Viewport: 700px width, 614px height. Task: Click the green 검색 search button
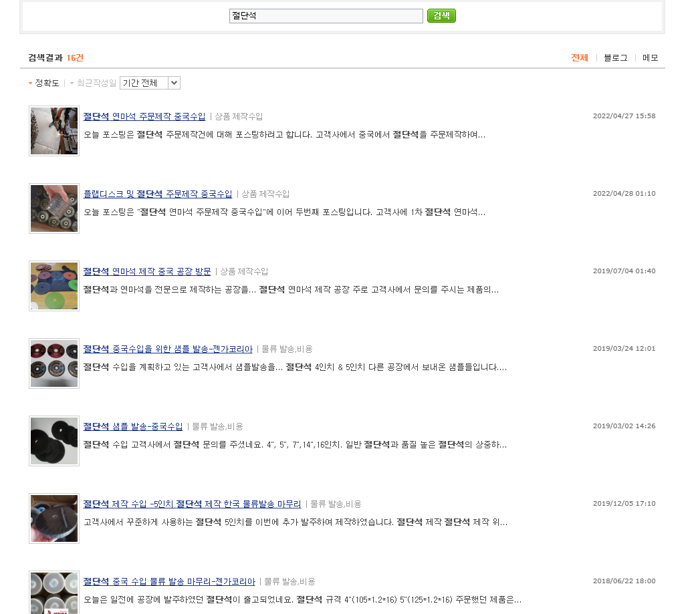click(441, 16)
